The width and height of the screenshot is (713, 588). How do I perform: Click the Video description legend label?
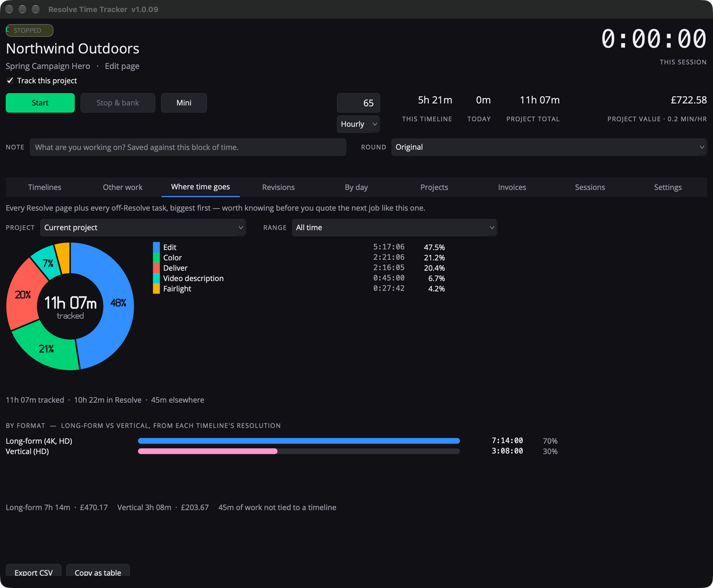(194, 279)
